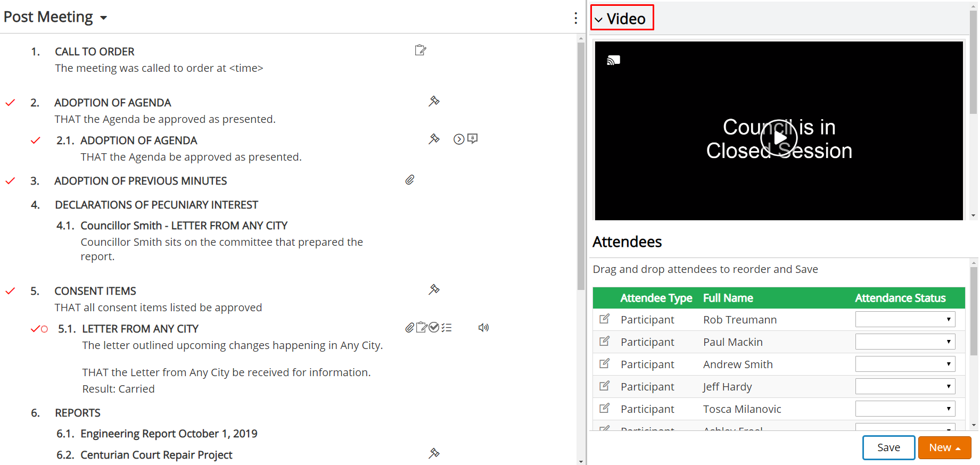Collapse the Video section
Screen dimensions: 980x465
622,18
